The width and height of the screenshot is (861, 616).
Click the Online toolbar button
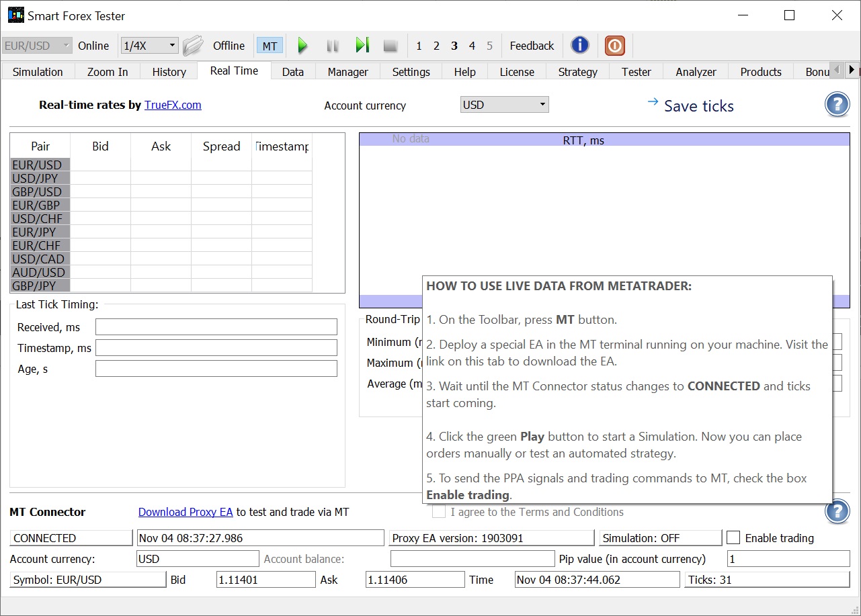pyautogui.click(x=93, y=46)
